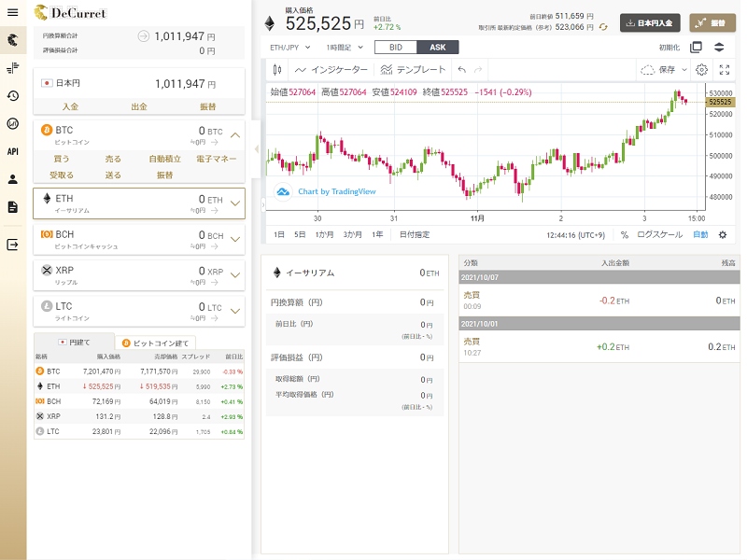Click 買う under the BTC wallet
The image size is (747, 560).
tap(61, 160)
